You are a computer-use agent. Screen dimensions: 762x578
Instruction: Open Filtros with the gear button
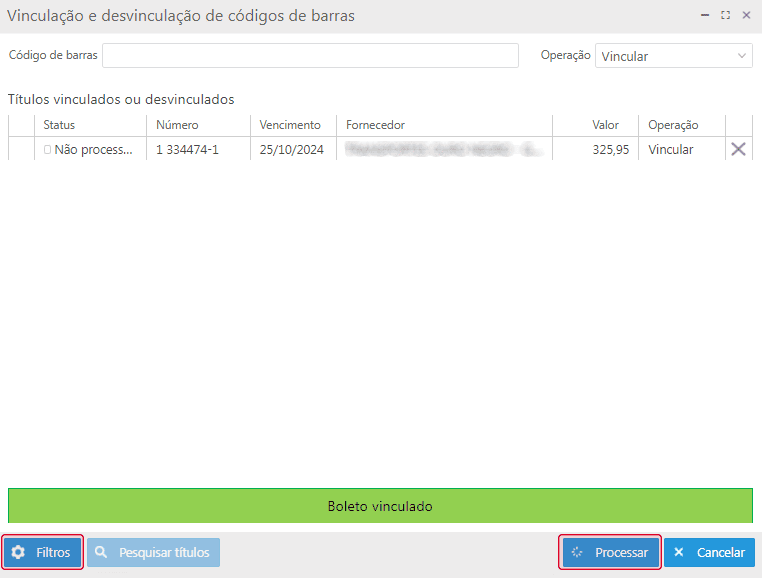[43, 552]
